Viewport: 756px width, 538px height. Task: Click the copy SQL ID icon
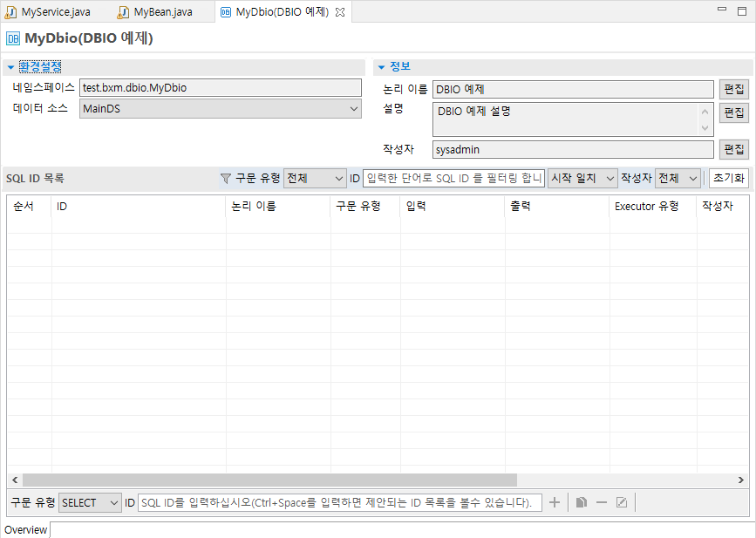coord(582,501)
